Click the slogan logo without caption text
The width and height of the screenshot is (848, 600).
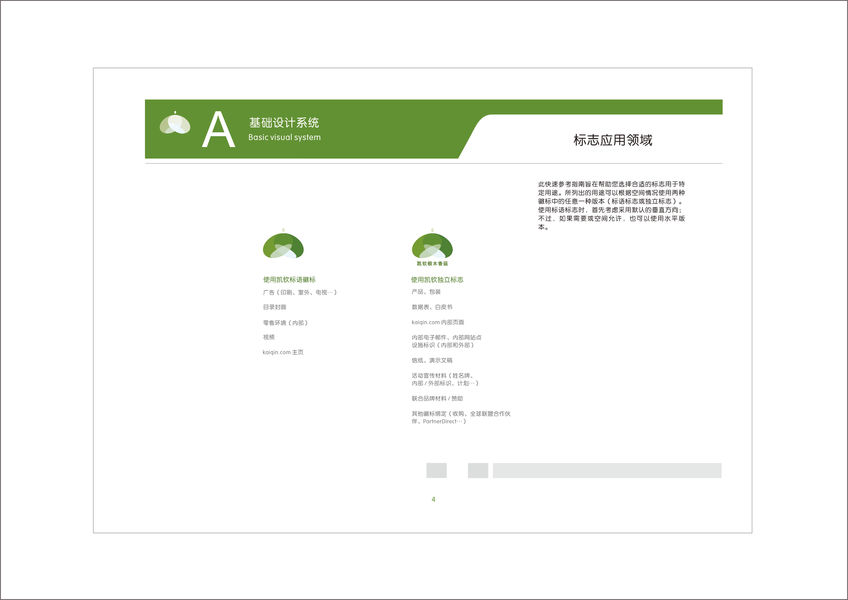283,245
